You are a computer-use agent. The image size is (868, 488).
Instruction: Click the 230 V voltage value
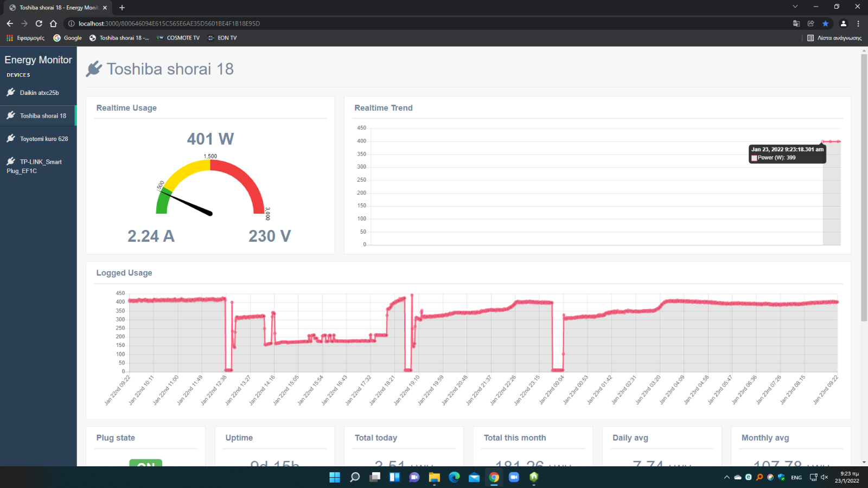point(270,236)
